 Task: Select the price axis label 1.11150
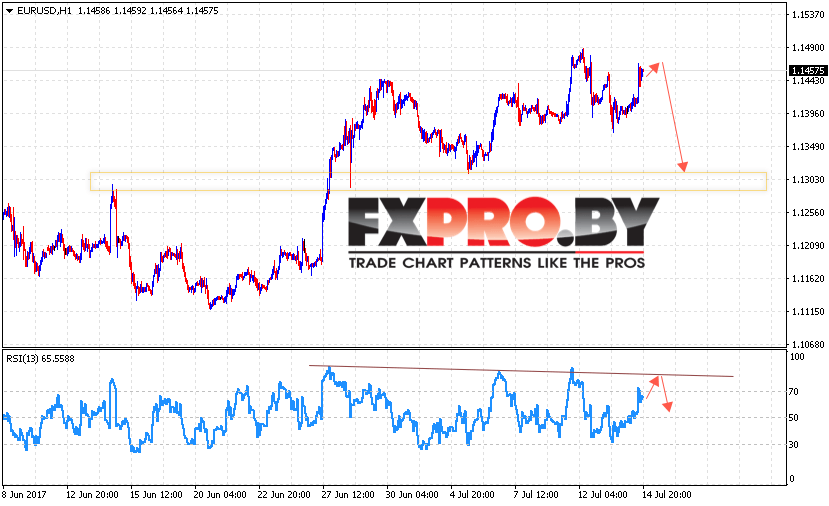coord(808,311)
